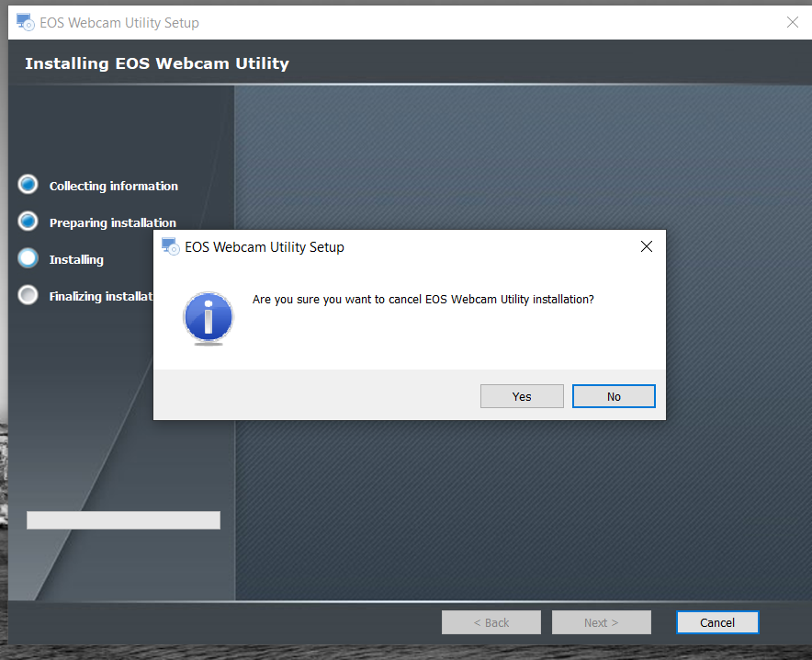The height and width of the screenshot is (660, 812).
Task: Click the blue information icon in the dialog
Action: pyautogui.click(x=208, y=318)
